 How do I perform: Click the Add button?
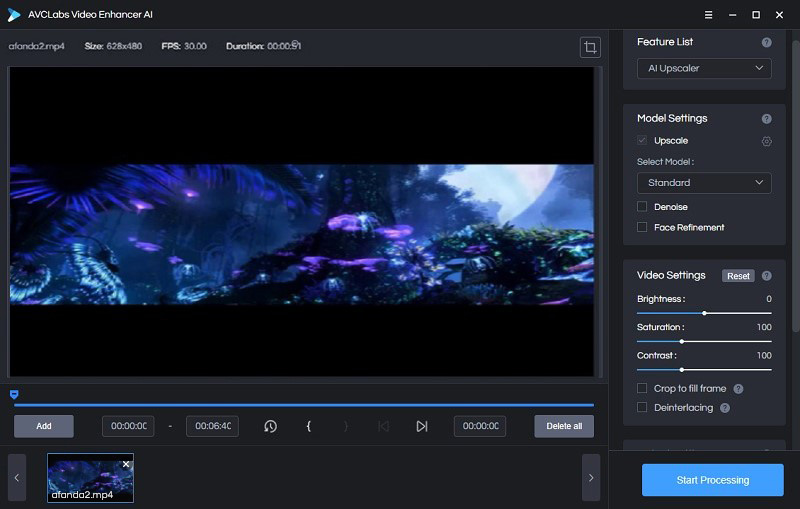tap(44, 426)
